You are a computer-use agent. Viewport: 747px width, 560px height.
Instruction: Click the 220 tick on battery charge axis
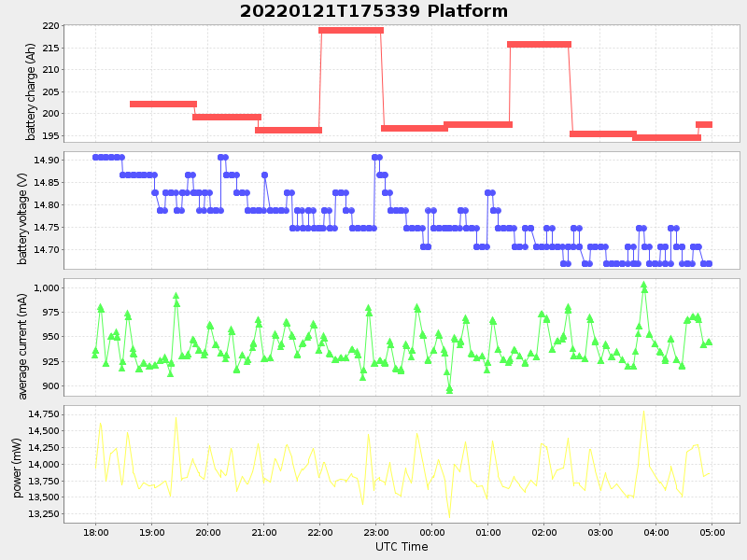[x=49, y=26]
